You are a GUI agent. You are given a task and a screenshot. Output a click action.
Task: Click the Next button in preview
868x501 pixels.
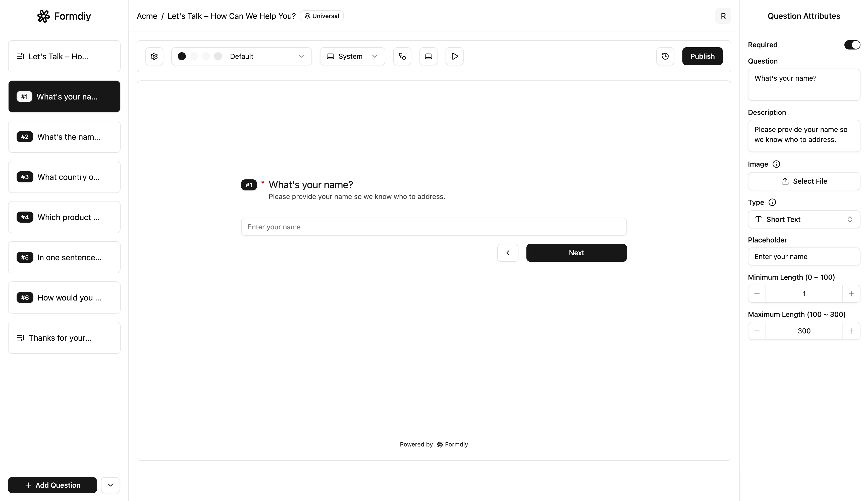point(577,253)
